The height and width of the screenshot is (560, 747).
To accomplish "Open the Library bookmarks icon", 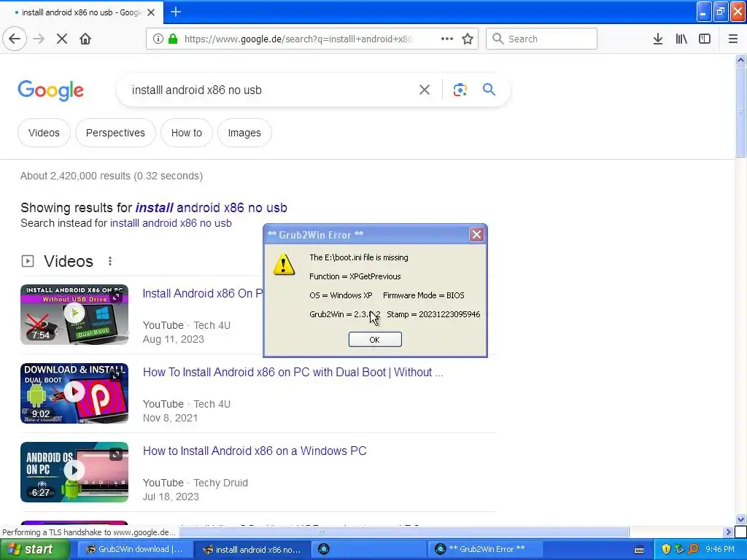I will click(x=681, y=39).
